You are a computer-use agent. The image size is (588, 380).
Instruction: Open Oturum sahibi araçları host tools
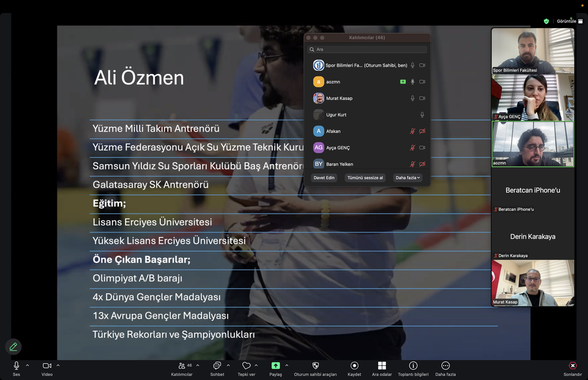click(x=315, y=366)
